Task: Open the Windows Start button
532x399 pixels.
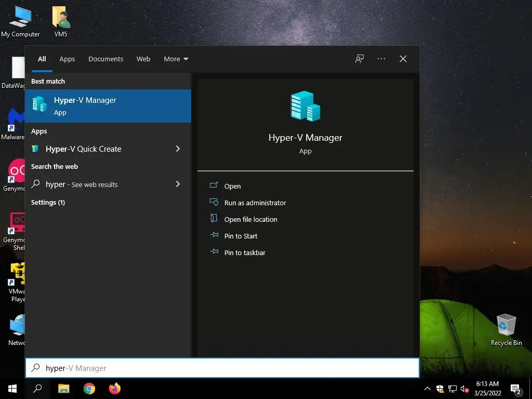Action: 12,389
